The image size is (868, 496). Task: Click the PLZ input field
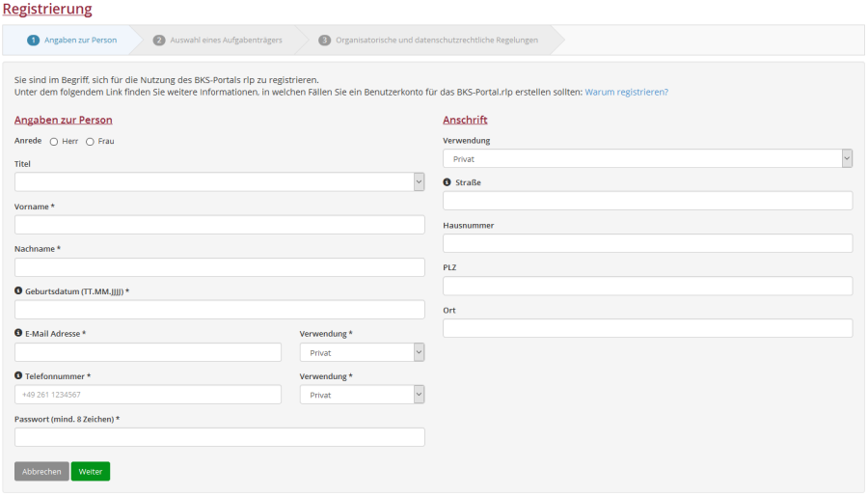click(647, 287)
